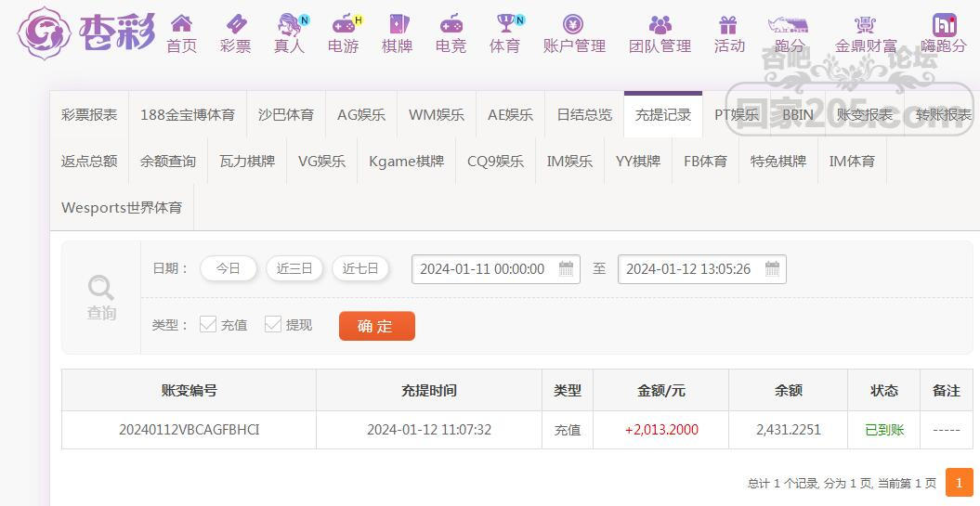The image size is (980, 506).
Task: Switch to Kgame棋牌 tab
Action: (x=406, y=162)
